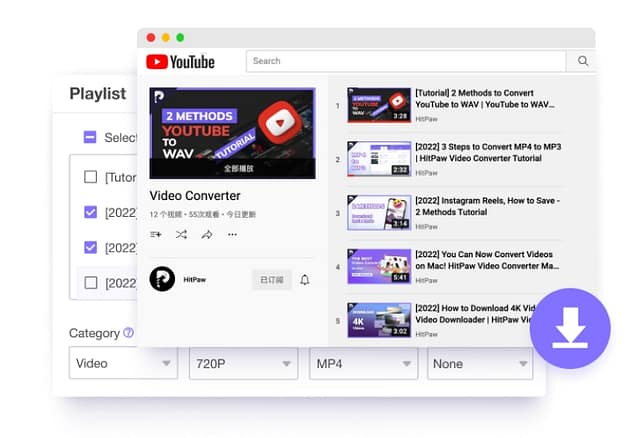Click the YouTube logo
This screenshot has width=644, height=438.
tap(180, 62)
